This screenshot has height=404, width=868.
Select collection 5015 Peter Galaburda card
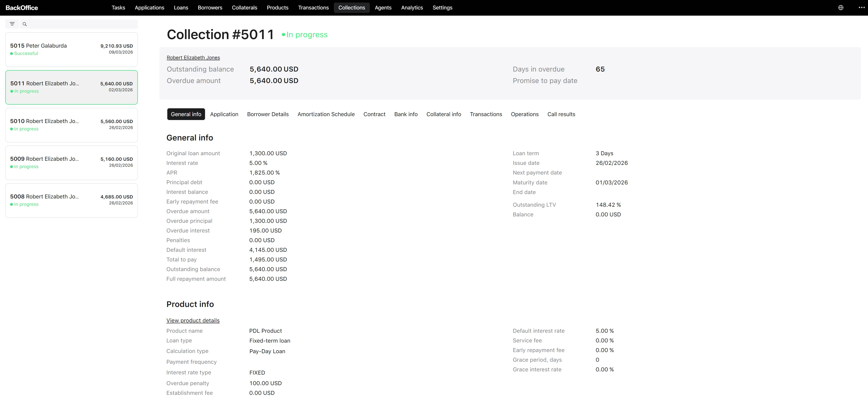pyautogui.click(x=71, y=49)
